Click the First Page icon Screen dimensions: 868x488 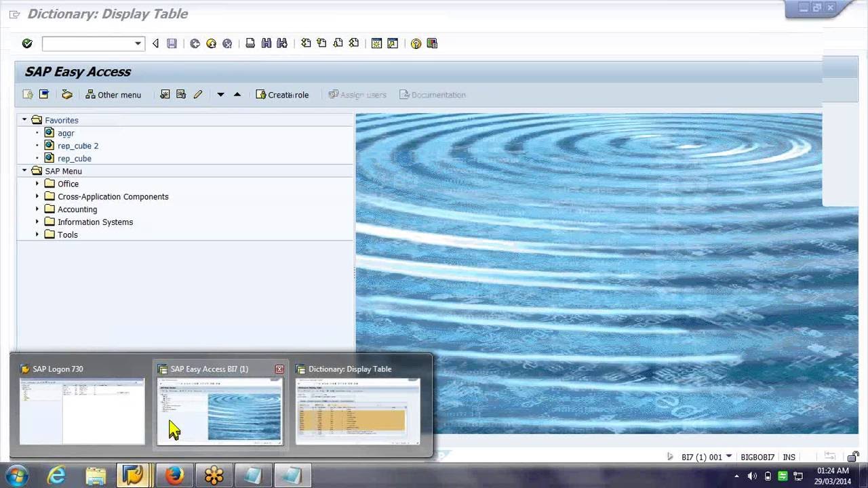pos(306,43)
